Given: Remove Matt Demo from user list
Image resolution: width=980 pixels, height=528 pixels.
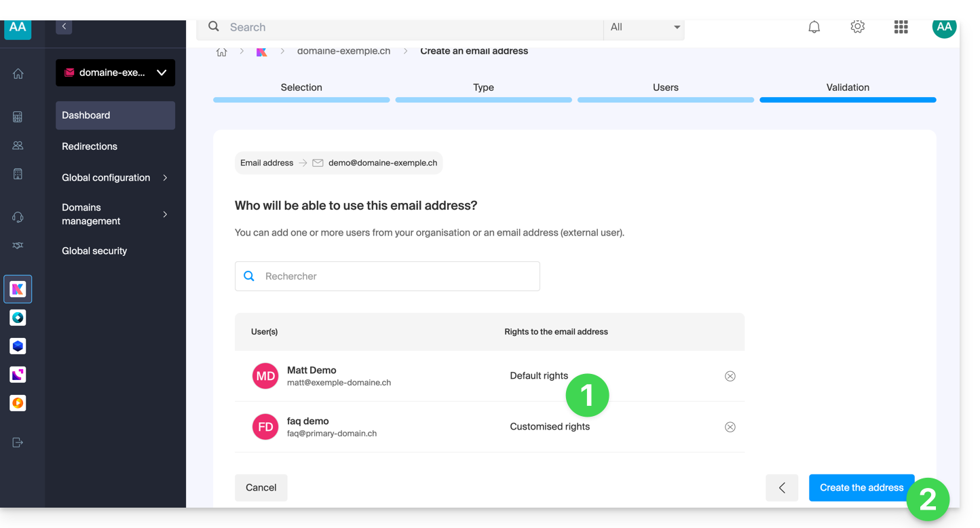Looking at the screenshot, I should coord(730,376).
